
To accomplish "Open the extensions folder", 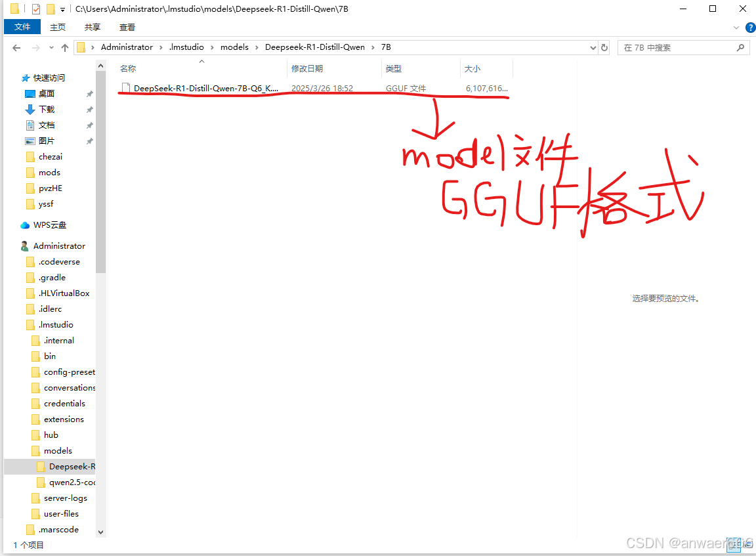I will [64, 419].
